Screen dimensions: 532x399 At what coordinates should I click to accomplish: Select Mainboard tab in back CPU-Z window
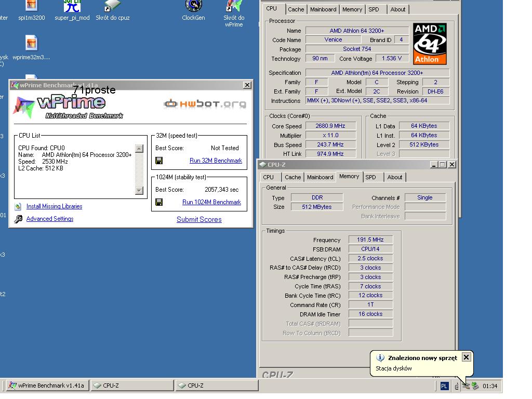pos(323,9)
